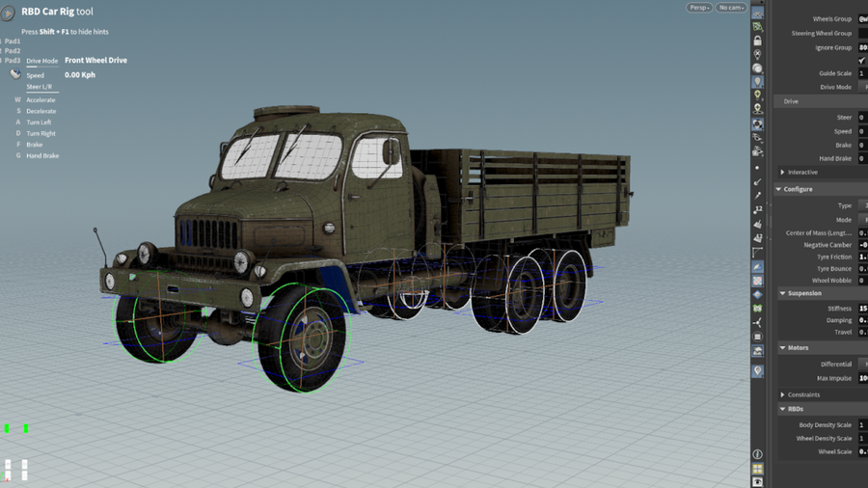
Task: Click the Max Impulse label
Action: tap(834, 378)
